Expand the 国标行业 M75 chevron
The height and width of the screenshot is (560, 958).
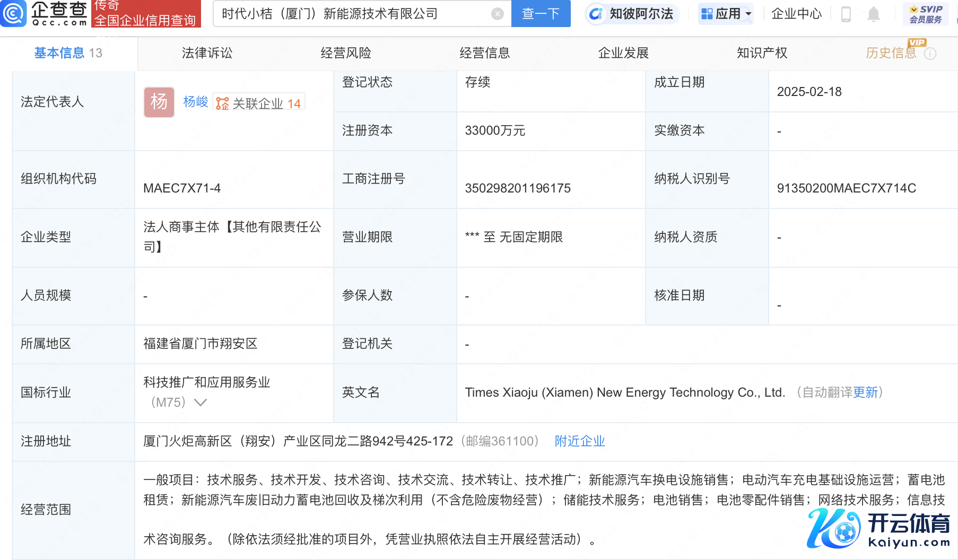[201, 402]
